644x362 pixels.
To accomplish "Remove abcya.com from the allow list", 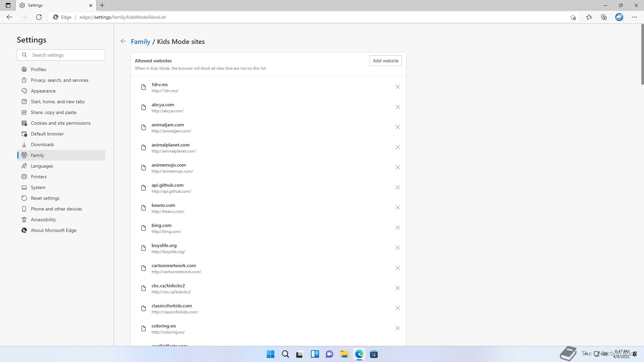I will [x=397, y=107].
